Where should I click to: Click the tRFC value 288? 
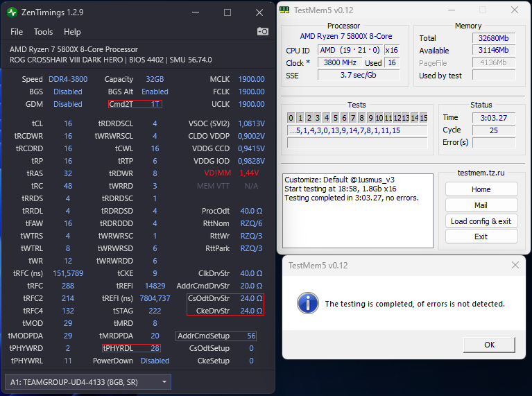point(68,286)
